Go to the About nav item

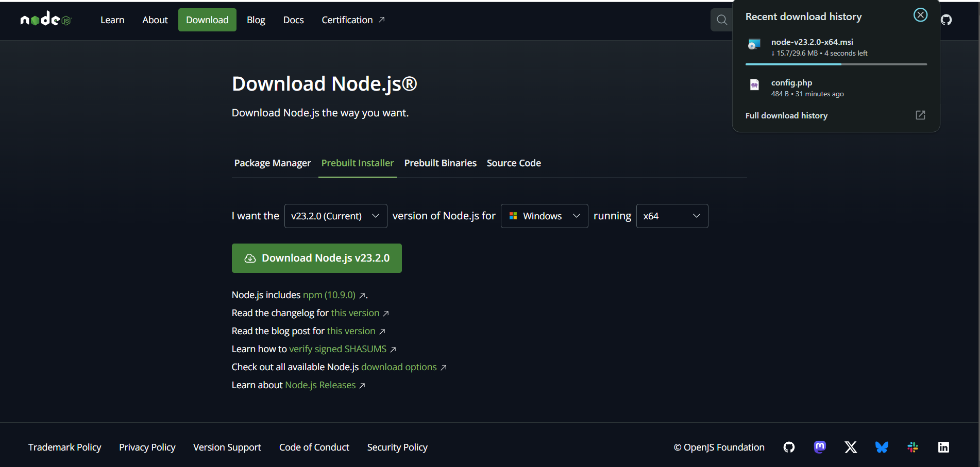155,20
